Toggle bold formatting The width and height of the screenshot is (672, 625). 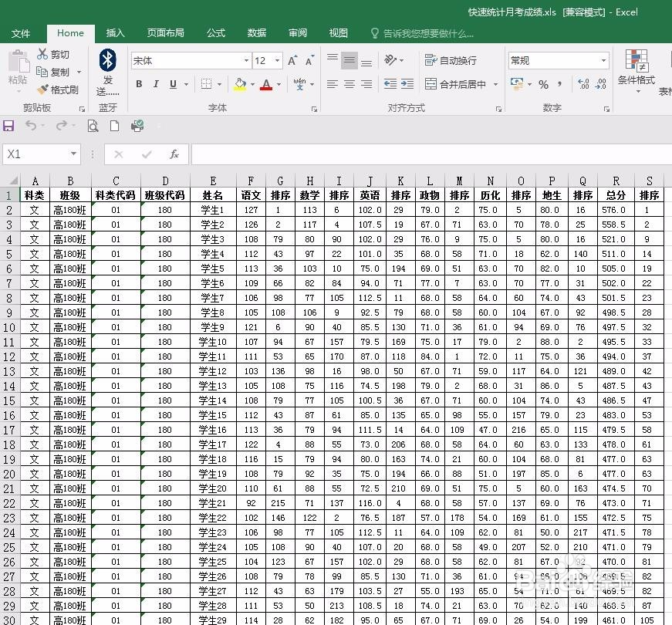point(139,84)
